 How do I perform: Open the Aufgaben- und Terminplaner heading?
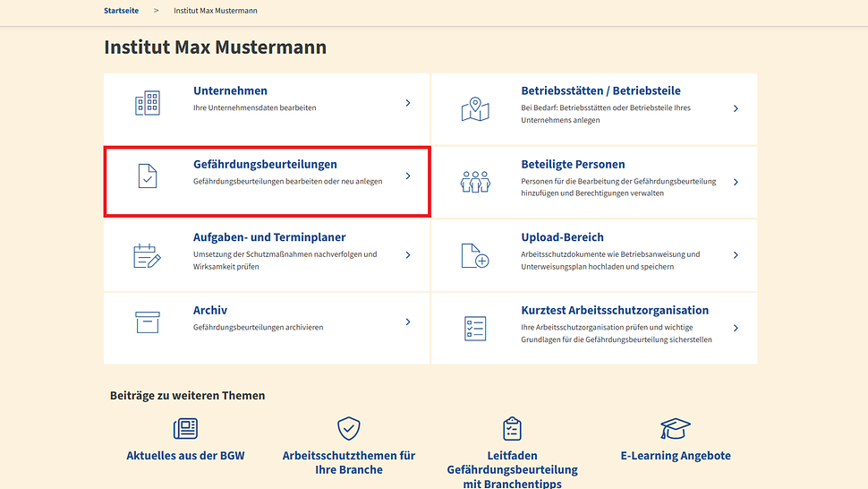click(269, 237)
